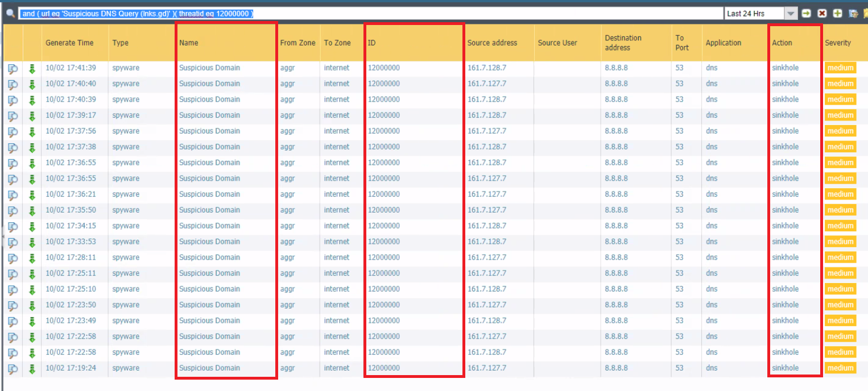The width and height of the screenshot is (868, 391).
Task: Click the save filter icon in the toolbar
Action: (x=853, y=14)
